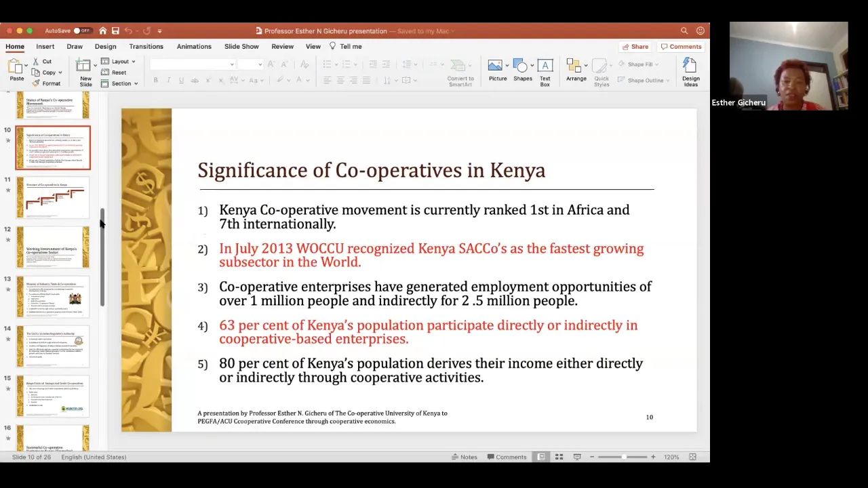The width and height of the screenshot is (868, 488).
Task: Click the Tell me search box
Action: point(346,47)
